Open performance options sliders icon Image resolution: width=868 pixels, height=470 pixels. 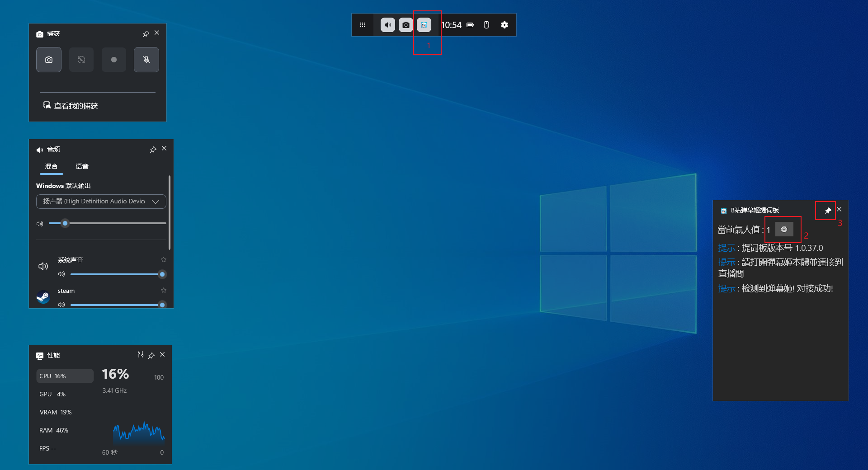(x=141, y=355)
